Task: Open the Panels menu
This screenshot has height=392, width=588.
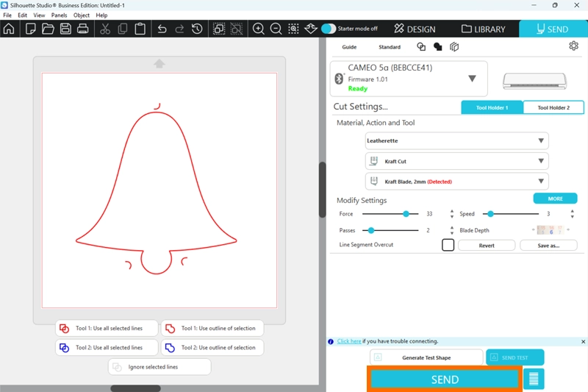Action: pos(59,15)
